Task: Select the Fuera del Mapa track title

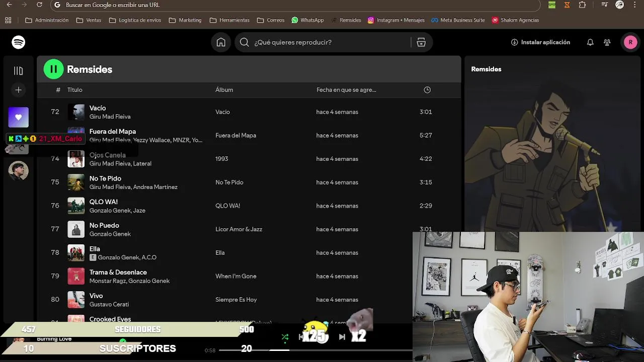Action: coord(113,132)
